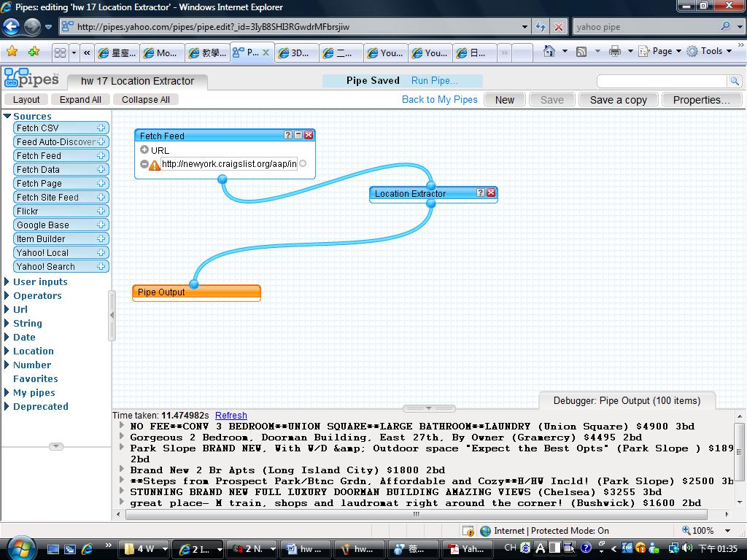Add Yahoo! Local module with plus icon
The height and width of the screenshot is (560, 747).
tap(101, 252)
